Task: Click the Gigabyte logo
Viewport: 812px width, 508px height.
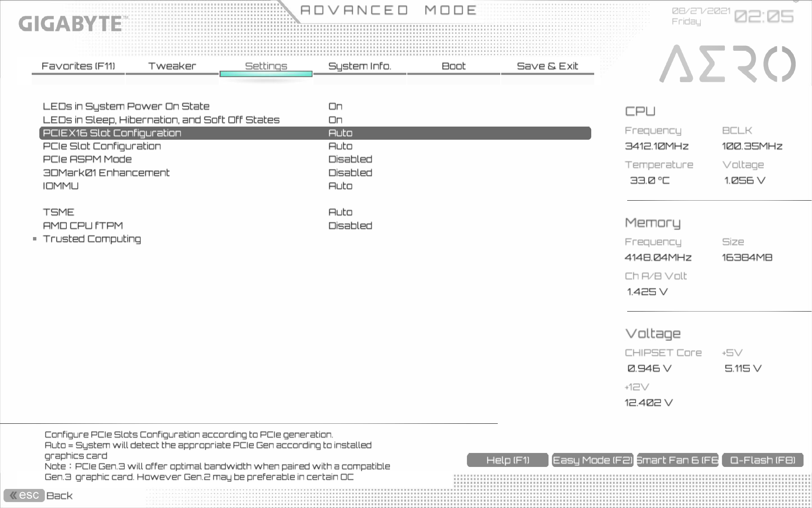Action: [71, 24]
